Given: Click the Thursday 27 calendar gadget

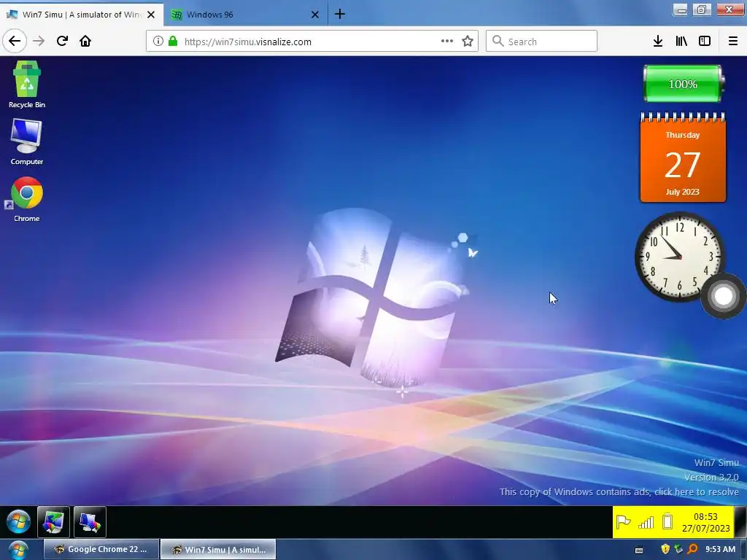Looking at the screenshot, I should coord(683,157).
